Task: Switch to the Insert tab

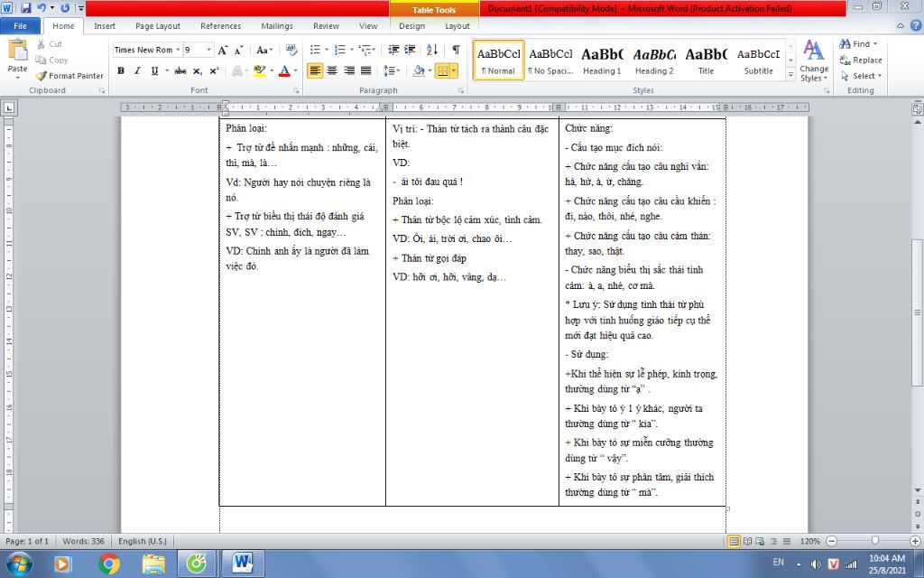Action: 105,26
